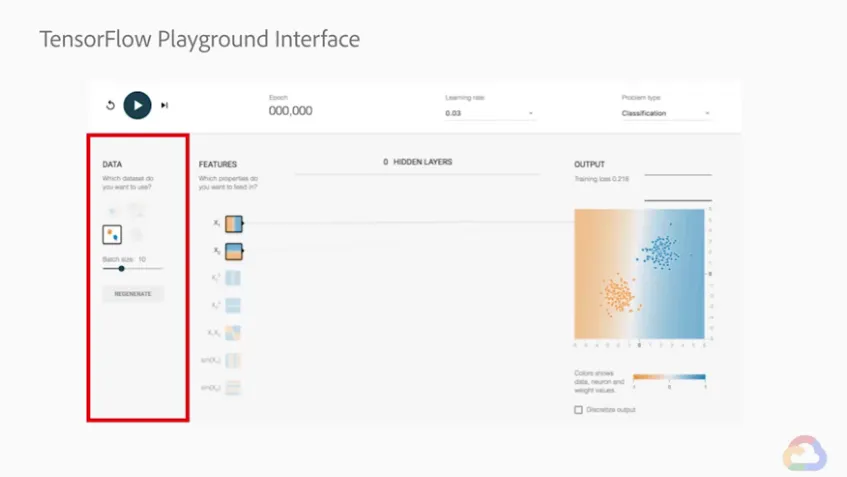Click the FEATURES panel heading
847x477 pixels.
pyautogui.click(x=218, y=164)
